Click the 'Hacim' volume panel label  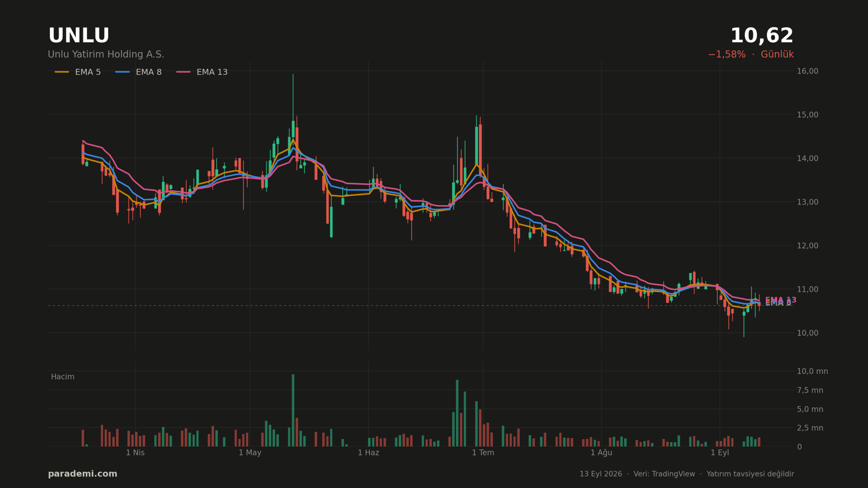[63, 377]
